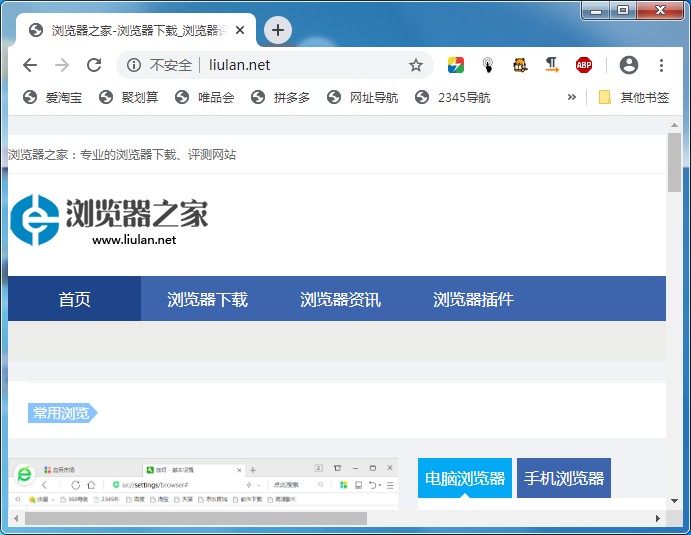
Task: Click the vertical scrollbar thumb
Action: (674, 162)
